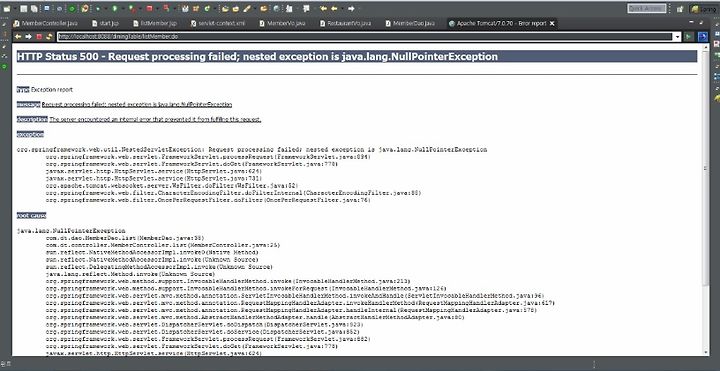Screen dimensions: 720x371
Task: Click the 'description' label
Action: click(x=32, y=119)
